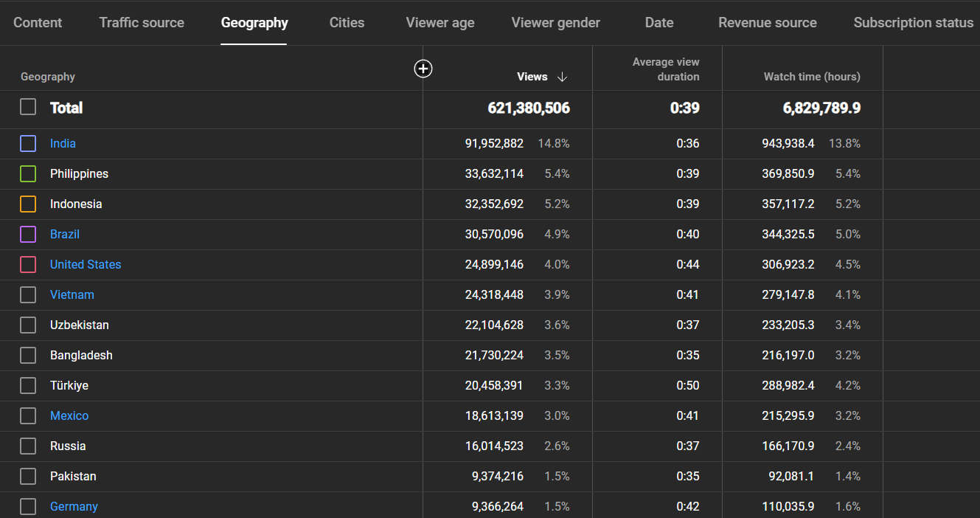Click total watch time 6,829,789.9
This screenshot has width=980, height=518.
click(x=821, y=108)
